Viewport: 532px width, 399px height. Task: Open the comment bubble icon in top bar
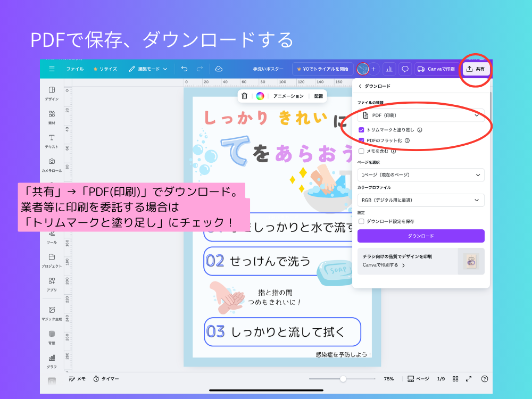(405, 69)
